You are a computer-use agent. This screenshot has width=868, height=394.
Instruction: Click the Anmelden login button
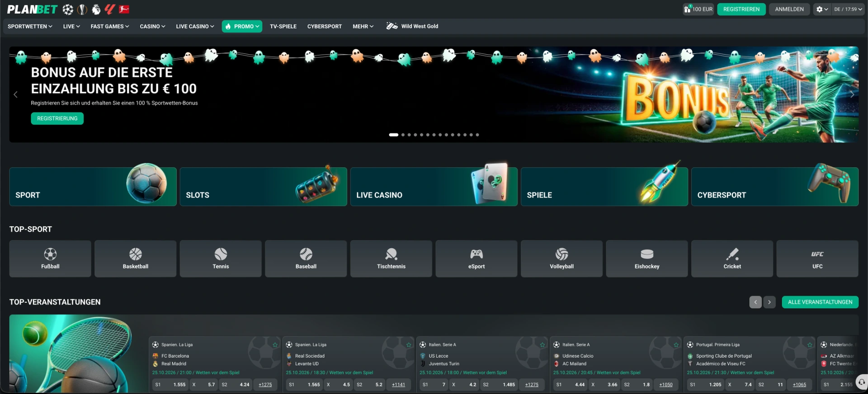point(789,9)
